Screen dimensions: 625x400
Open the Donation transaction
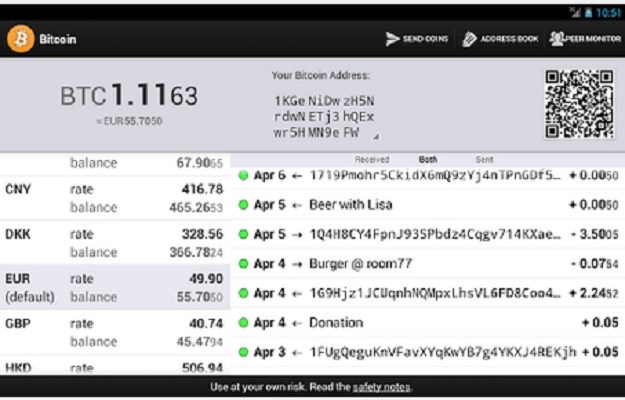tap(428, 323)
